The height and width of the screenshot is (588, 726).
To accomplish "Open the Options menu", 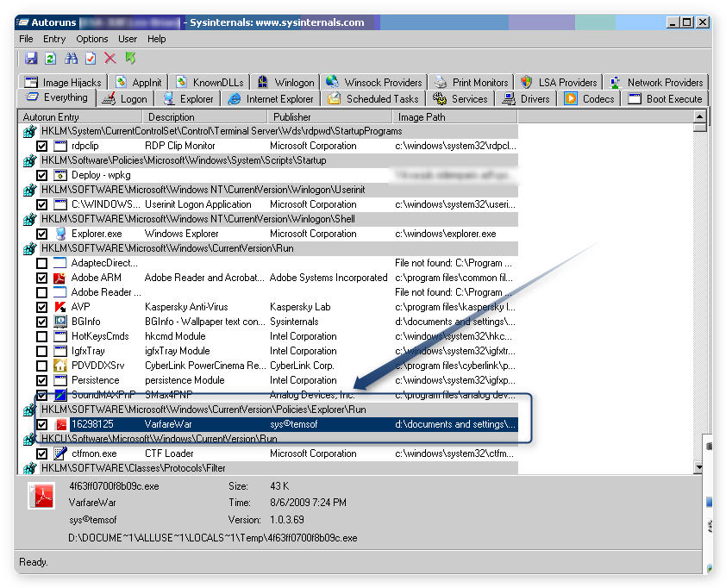I will [91, 39].
